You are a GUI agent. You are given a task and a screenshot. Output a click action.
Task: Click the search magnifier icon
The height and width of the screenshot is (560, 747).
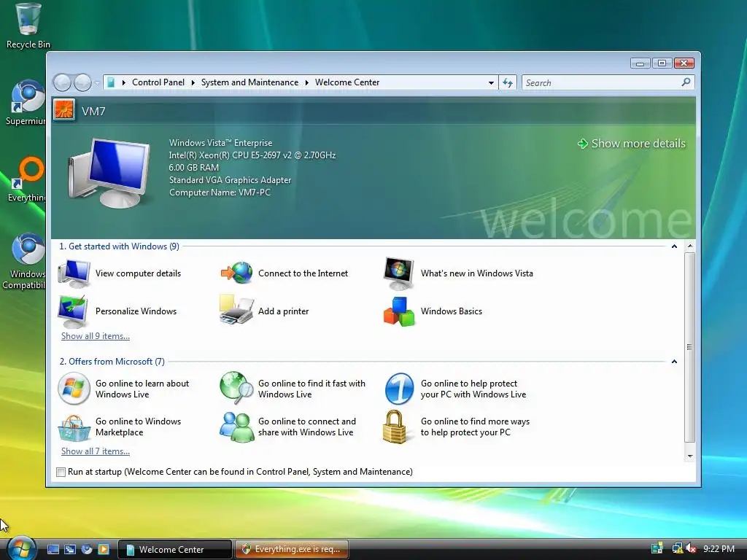tap(686, 82)
